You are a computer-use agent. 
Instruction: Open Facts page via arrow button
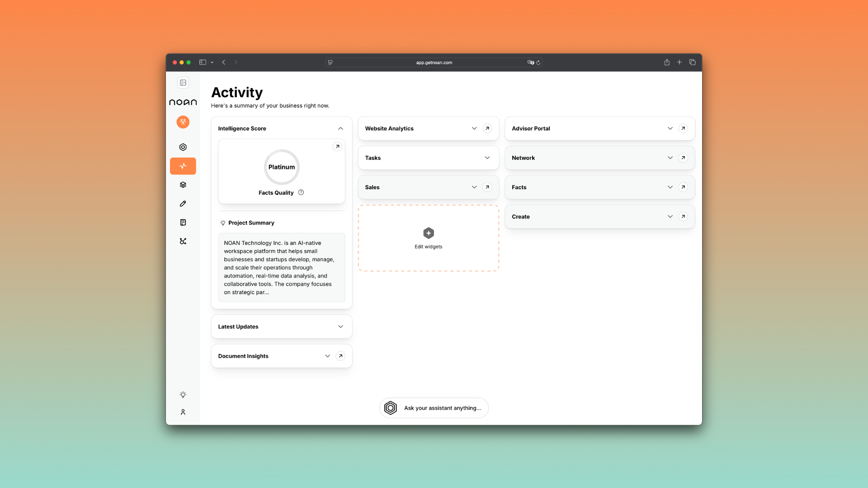click(683, 187)
